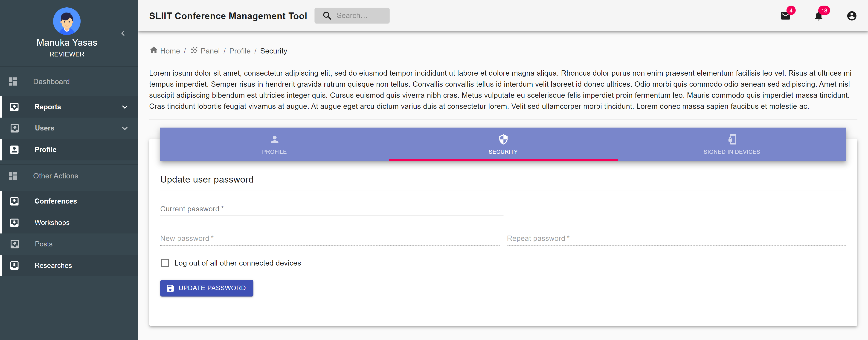The width and height of the screenshot is (868, 340).
Task: Switch to the Signed In Devices tab
Action: pyautogui.click(x=731, y=144)
